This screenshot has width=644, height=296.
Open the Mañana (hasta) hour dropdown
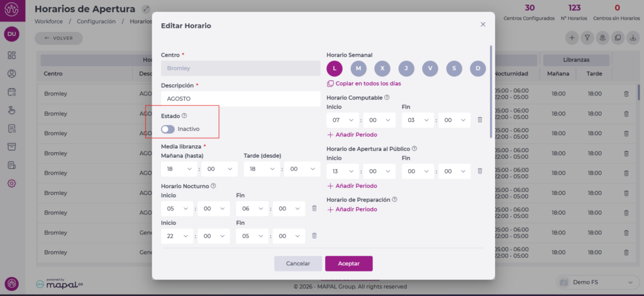pos(177,168)
